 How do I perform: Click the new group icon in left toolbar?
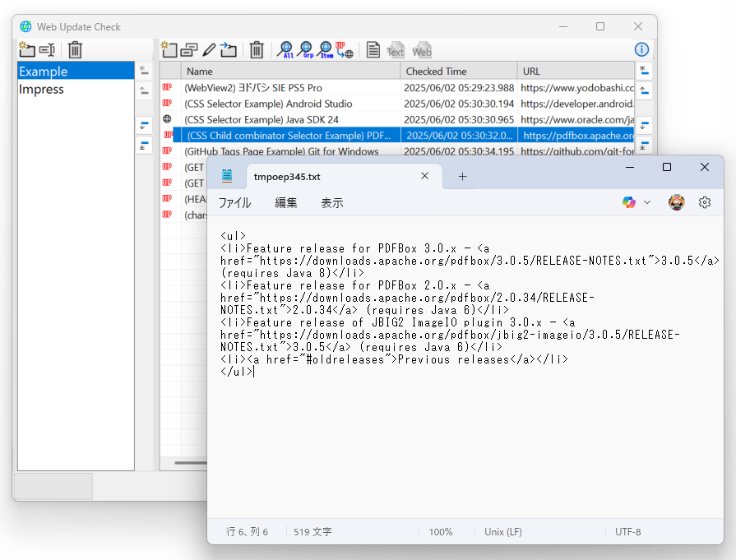tap(27, 49)
